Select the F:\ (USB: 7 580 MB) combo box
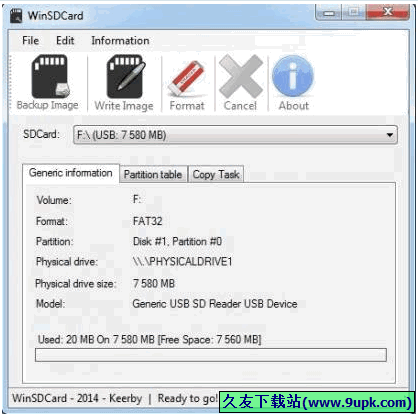418x416 pixels. pyautogui.click(x=235, y=135)
